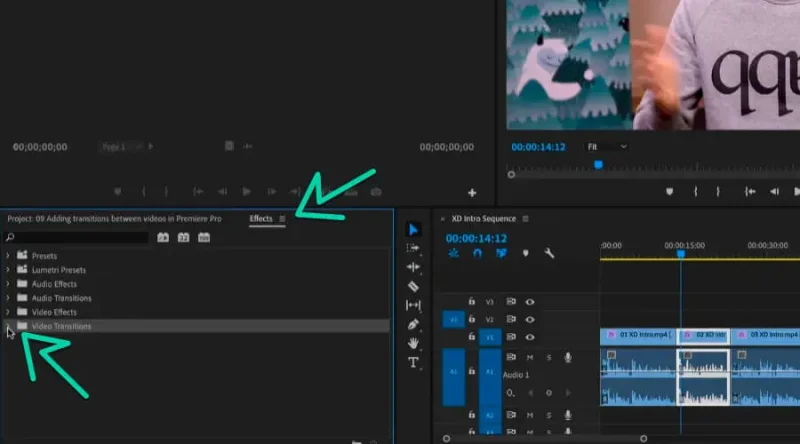Viewport: 800px width, 444px height.
Task: Toggle lock on track V1
Action: click(x=472, y=337)
